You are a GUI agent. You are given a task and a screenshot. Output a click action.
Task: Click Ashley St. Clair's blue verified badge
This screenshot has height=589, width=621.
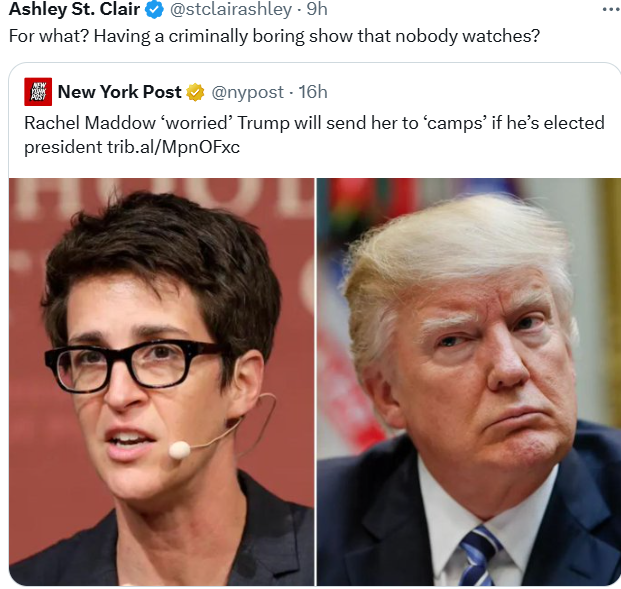point(154,10)
